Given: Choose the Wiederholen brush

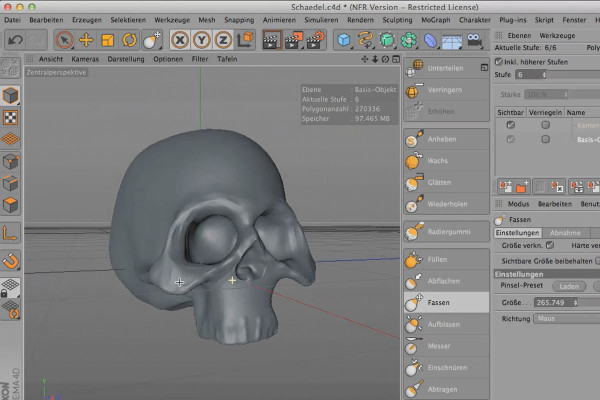Looking at the screenshot, I should point(446,204).
